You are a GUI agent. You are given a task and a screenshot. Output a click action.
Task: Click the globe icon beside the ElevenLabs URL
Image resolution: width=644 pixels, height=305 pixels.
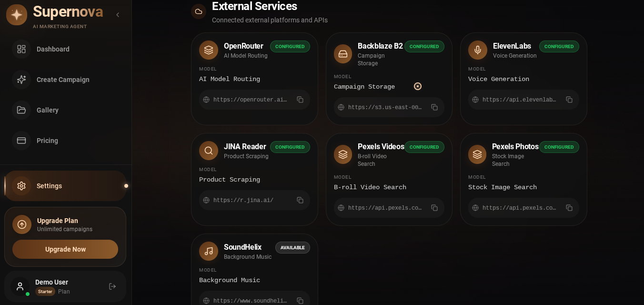point(475,100)
